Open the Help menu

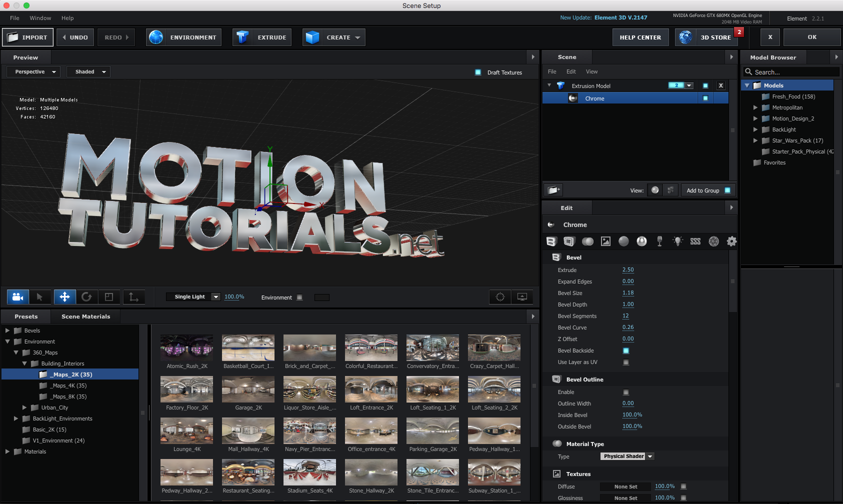coord(67,18)
